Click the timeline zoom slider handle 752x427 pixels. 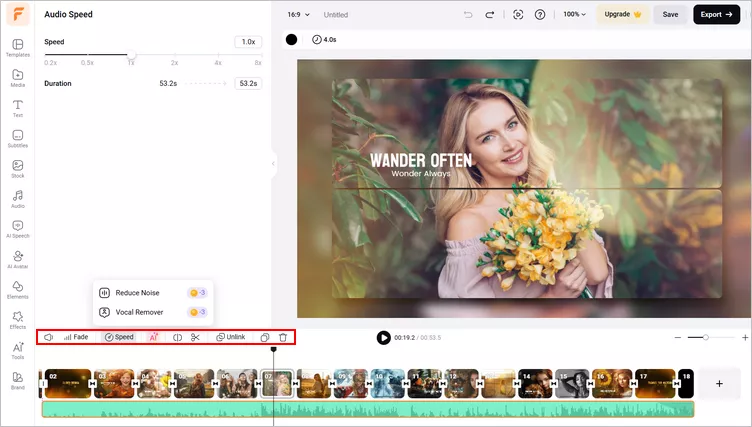coord(705,338)
